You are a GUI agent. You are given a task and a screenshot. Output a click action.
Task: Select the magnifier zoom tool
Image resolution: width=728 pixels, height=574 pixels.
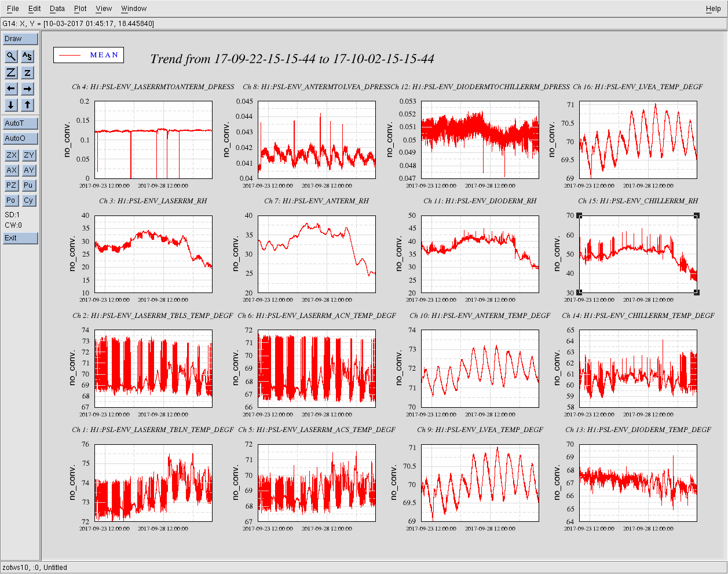tap(11, 56)
